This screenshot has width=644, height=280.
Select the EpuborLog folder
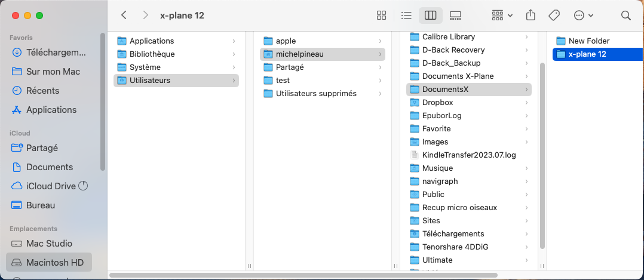(x=468, y=115)
